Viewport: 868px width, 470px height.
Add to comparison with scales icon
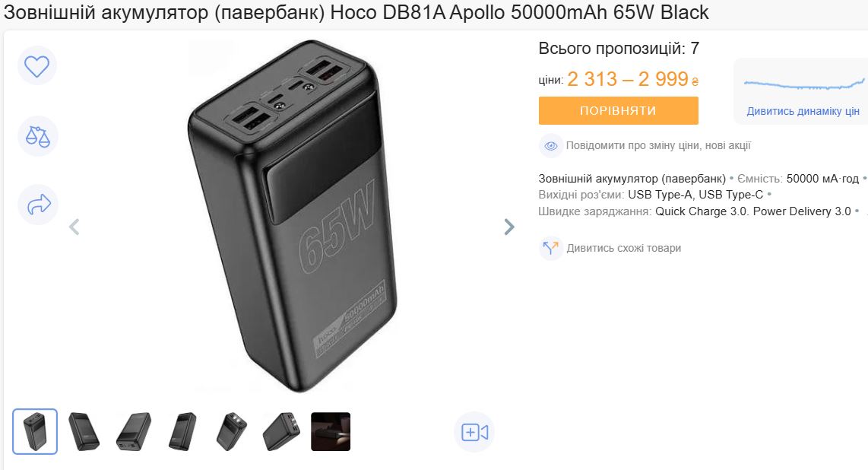pos(38,135)
